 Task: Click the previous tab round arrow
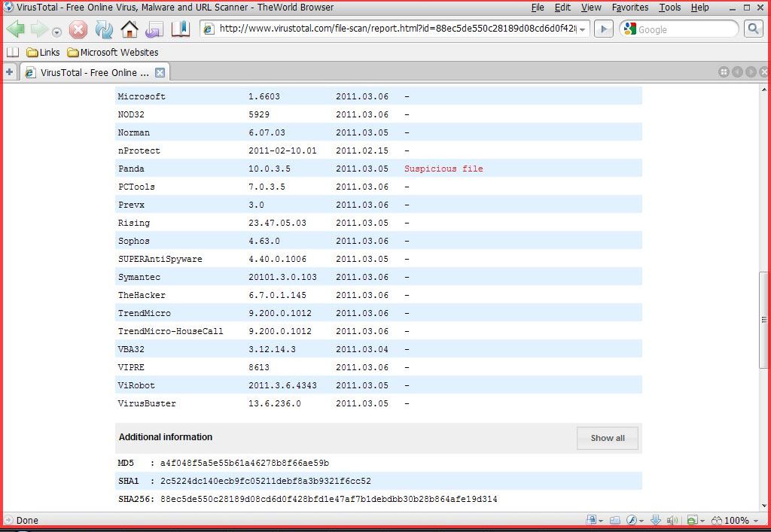(737, 72)
